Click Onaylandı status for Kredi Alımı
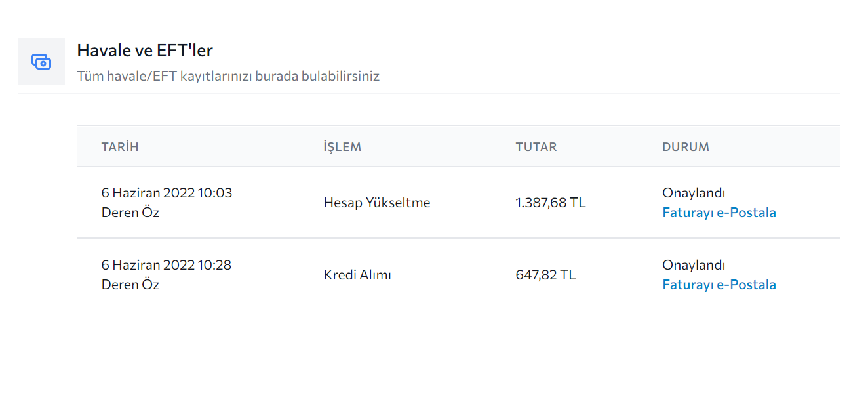 694,265
